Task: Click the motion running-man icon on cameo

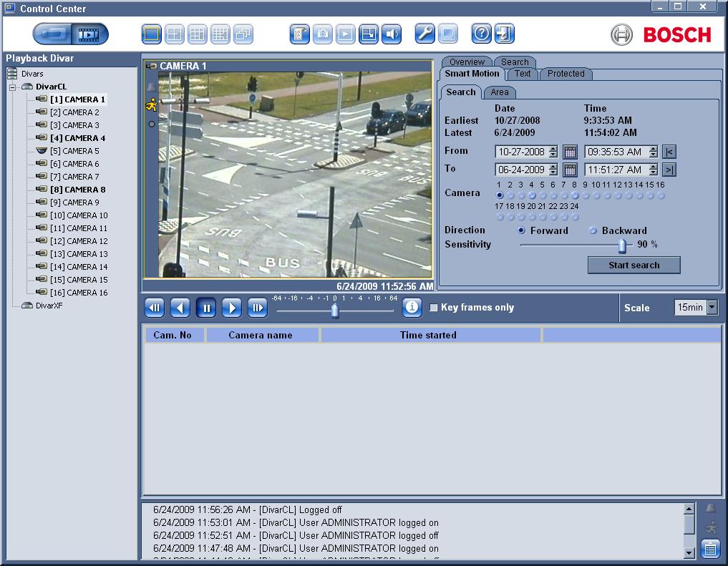Action: click(151, 105)
